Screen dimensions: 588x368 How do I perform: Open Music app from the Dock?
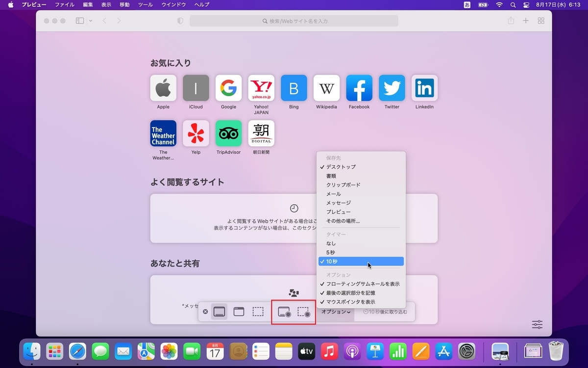click(x=329, y=351)
